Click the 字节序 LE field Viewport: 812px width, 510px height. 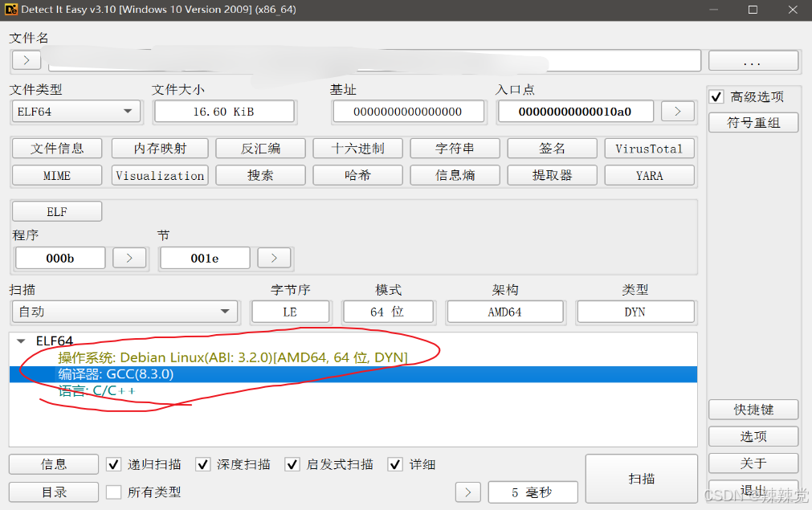point(290,312)
